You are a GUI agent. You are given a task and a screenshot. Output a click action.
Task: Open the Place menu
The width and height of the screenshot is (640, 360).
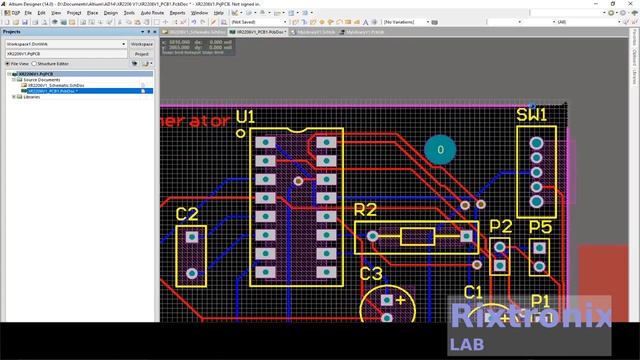click(x=92, y=13)
